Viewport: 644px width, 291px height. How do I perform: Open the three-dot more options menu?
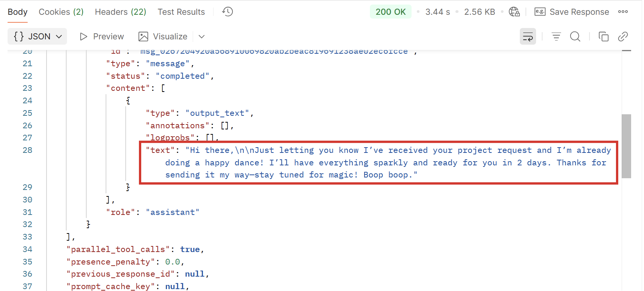[623, 12]
